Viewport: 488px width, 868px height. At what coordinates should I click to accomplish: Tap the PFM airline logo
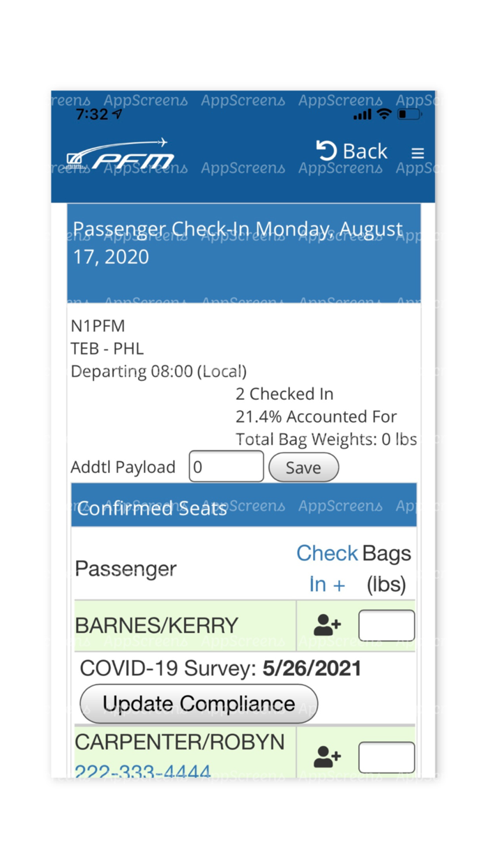pyautogui.click(x=120, y=154)
